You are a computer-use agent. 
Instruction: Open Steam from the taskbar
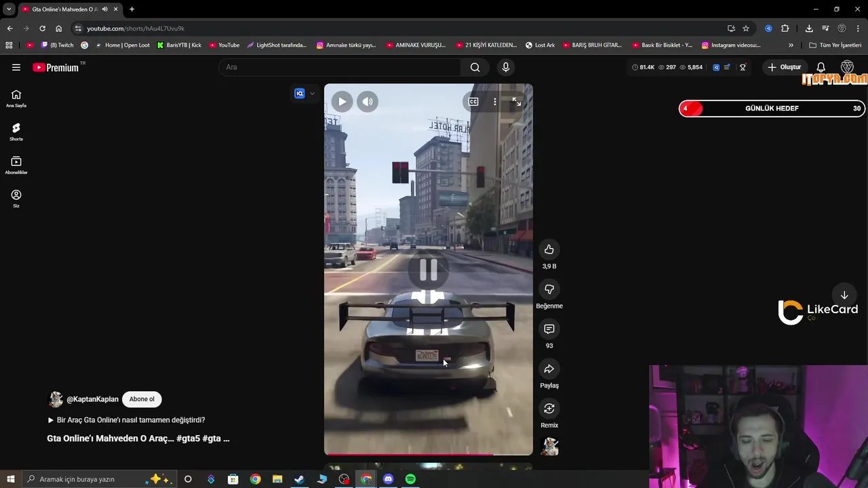tap(299, 479)
